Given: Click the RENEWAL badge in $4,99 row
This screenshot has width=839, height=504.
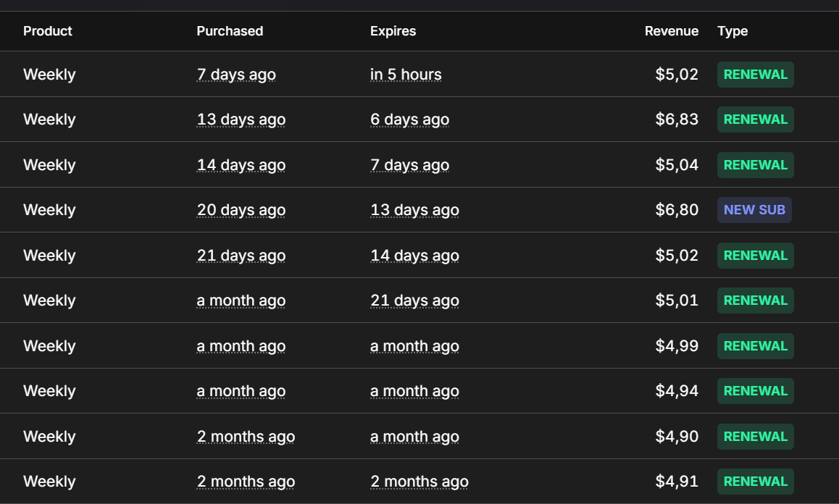Looking at the screenshot, I should (755, 345).
